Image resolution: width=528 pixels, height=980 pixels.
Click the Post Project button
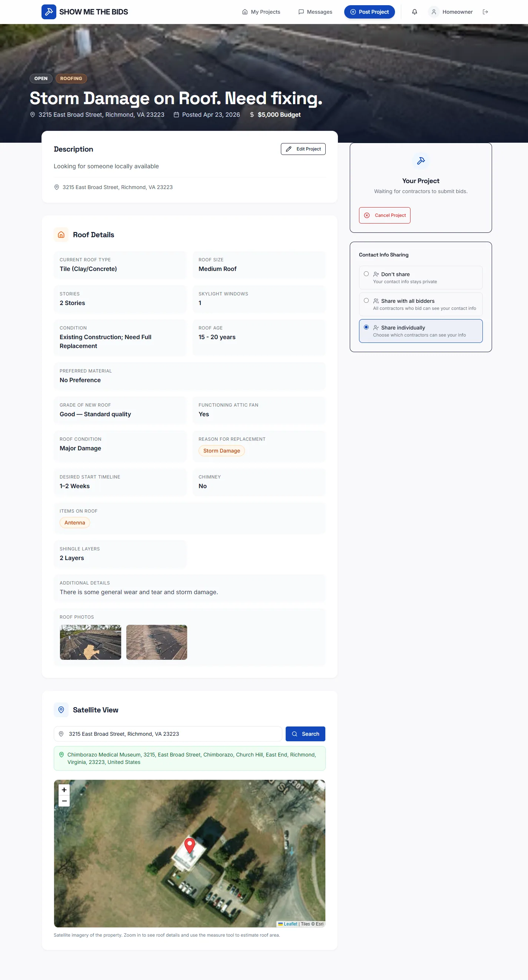click(369, 12)
